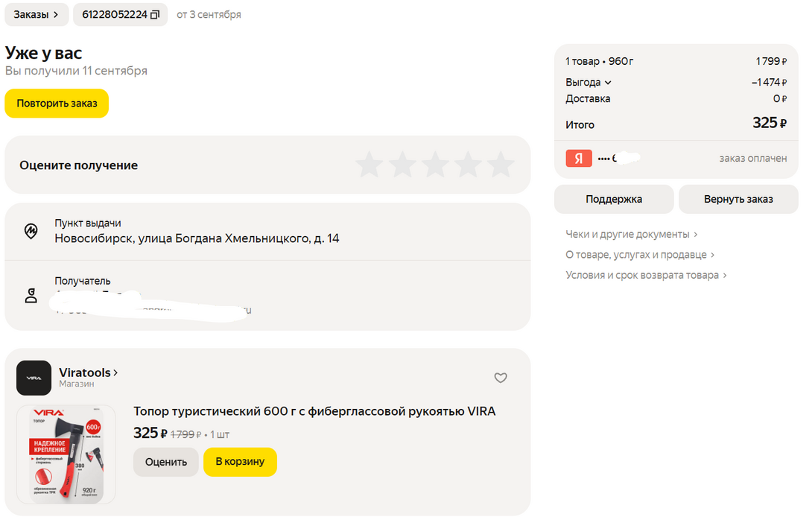Copy order number 61228052224 via copy icon
Viewport: 812px width, 517px height.
tap(155, 15)
